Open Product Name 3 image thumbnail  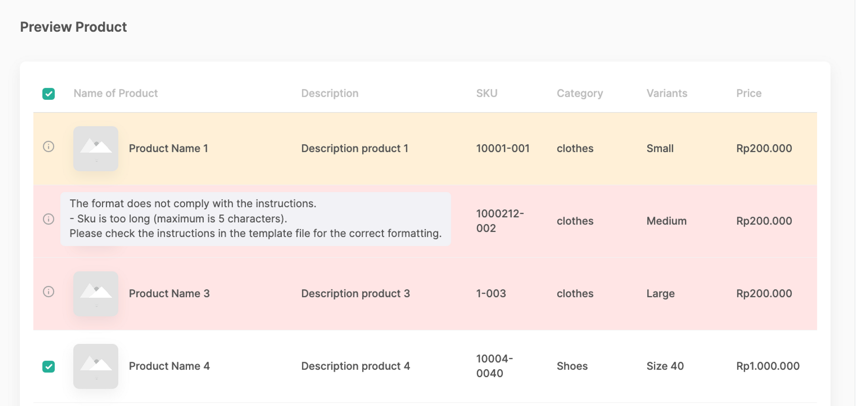[x=95, y=294]
